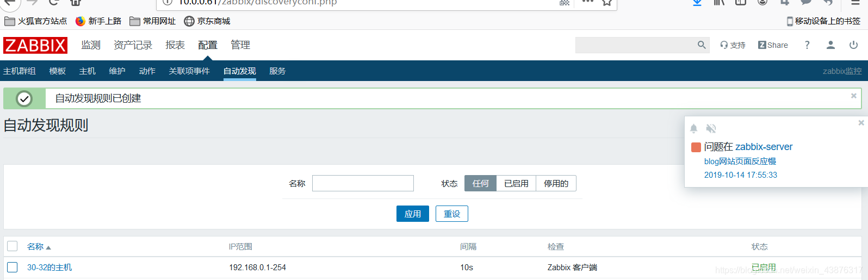The image size is (868, 280).
Task: Open the 管理 main menu
Action: point(240,45)
